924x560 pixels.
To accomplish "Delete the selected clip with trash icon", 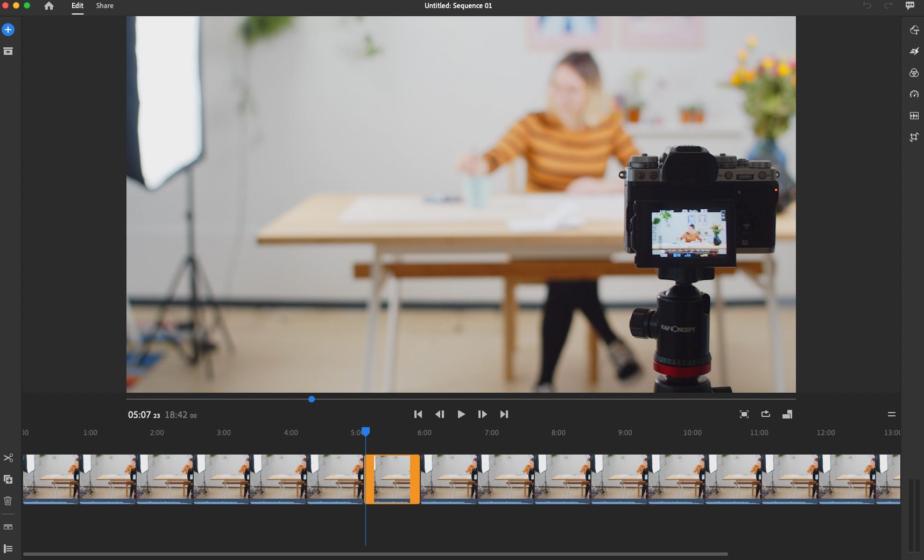I will [8, 501].
